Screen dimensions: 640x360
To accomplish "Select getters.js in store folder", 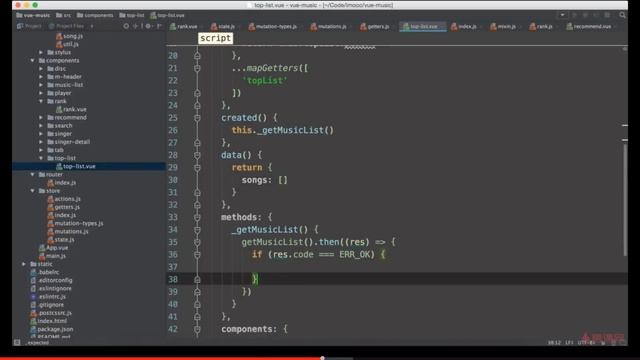I will [64, 207].
